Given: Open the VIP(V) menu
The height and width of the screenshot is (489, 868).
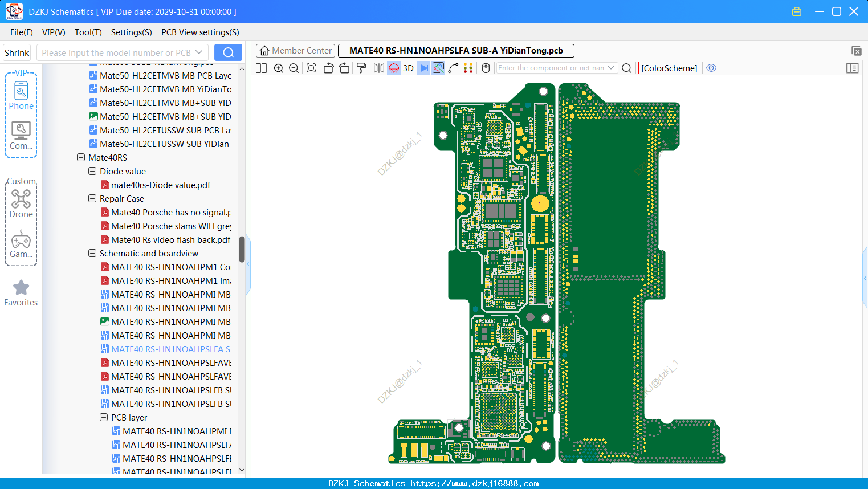Looking at the screenshot, I should (x=54, y=32).
